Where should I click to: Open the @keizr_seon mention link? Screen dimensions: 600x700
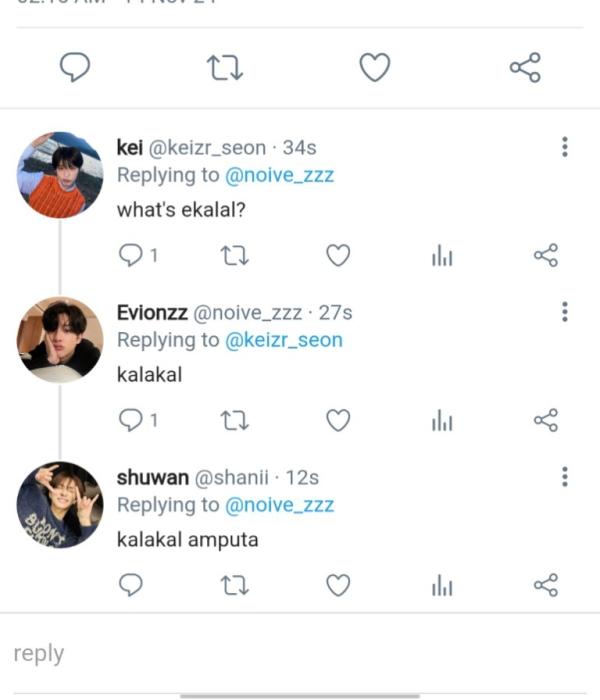pos(284,340)
